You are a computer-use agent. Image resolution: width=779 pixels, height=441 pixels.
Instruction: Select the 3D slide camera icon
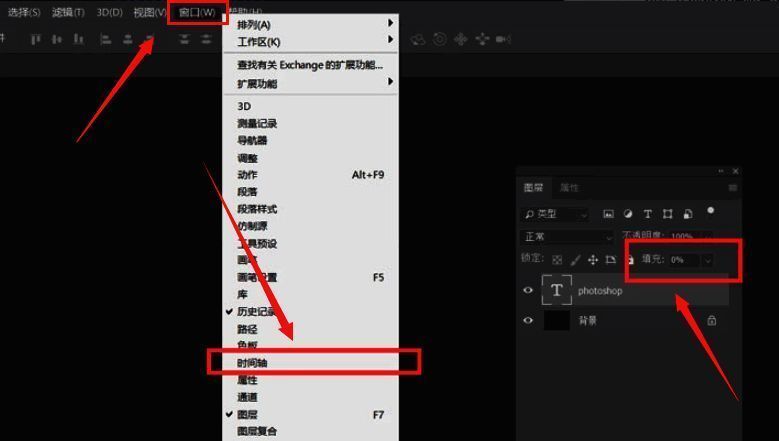[482, 39]
